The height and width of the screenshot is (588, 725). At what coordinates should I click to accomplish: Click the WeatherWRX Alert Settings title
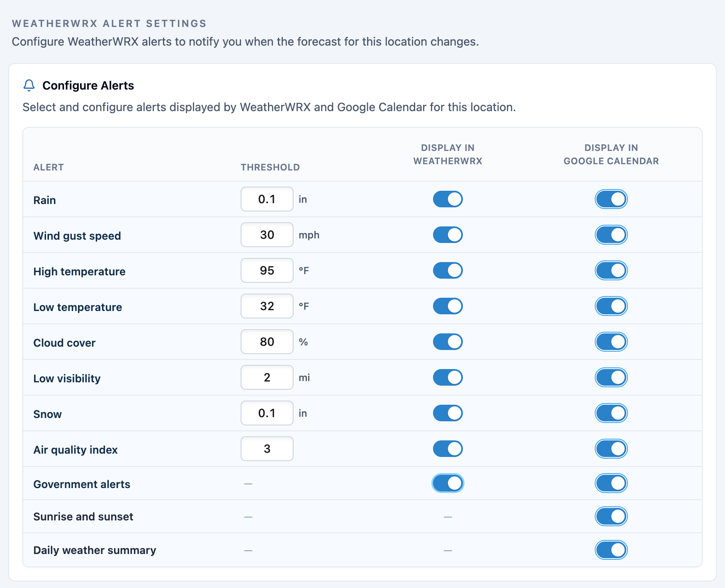pyautogui.click(x=109, y=24)
